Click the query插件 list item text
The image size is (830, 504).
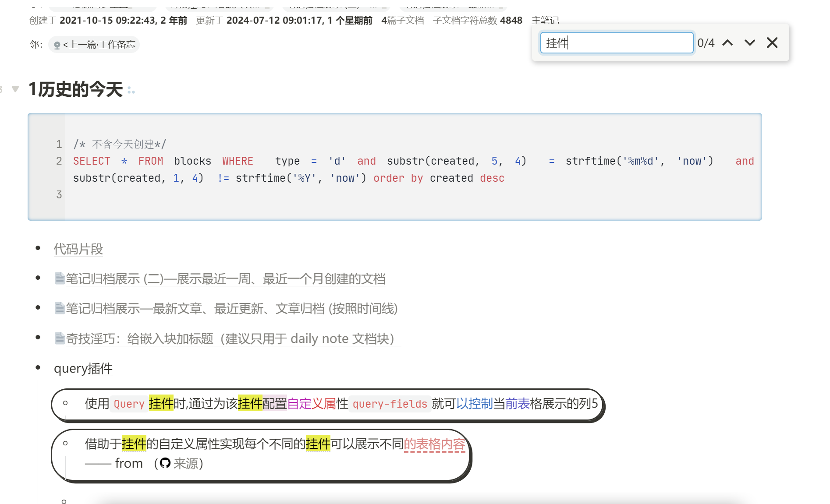(x=83, y=369)
